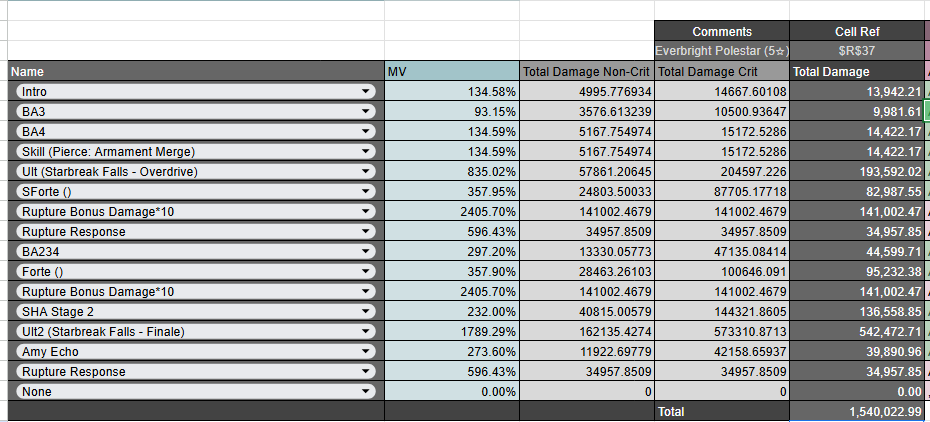Select the MV cell showing 357.90%

pos(452,272)
